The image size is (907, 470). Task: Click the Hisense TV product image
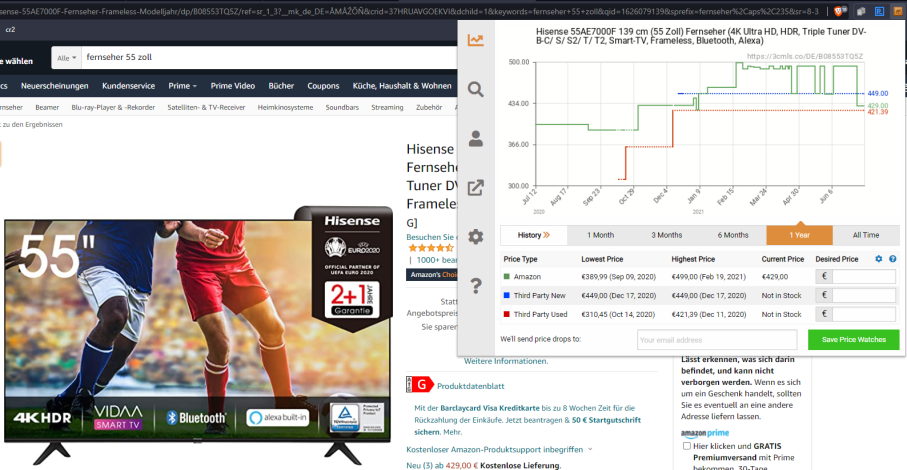click(x=197, y=335)
